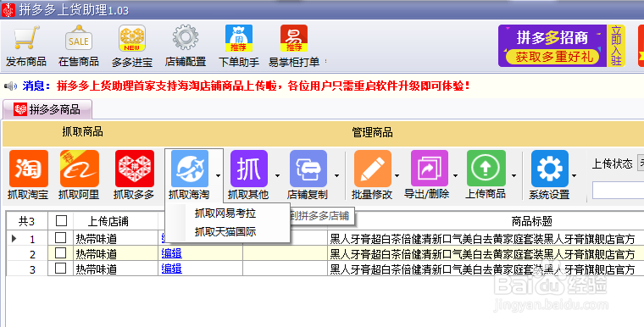Click 抓取海淘 airplane icon

point(190,169)
